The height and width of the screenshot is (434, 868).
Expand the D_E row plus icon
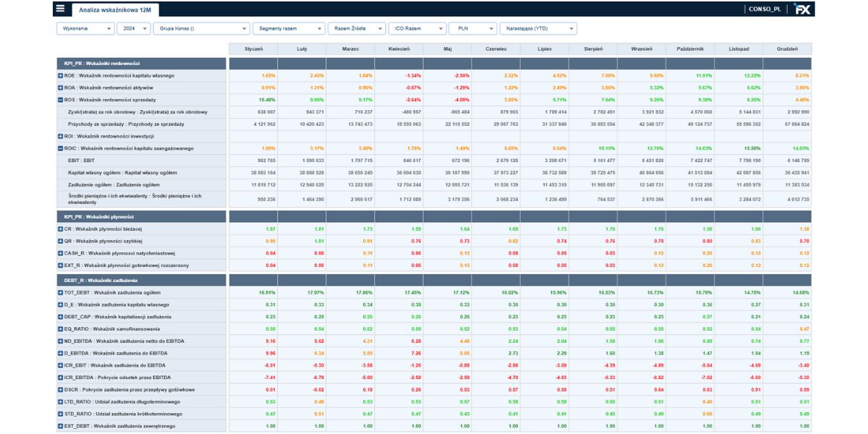[x=61, y=305]
